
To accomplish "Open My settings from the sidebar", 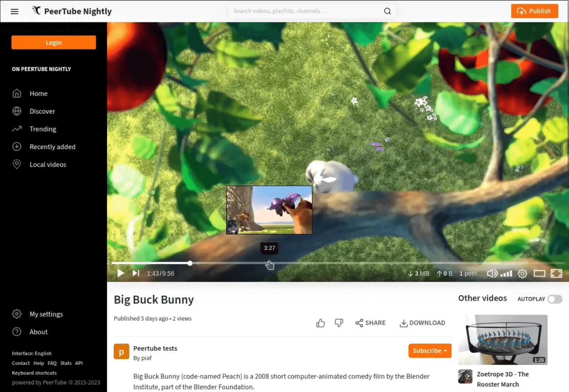I will pyautogui.click(x=46, y=314).
